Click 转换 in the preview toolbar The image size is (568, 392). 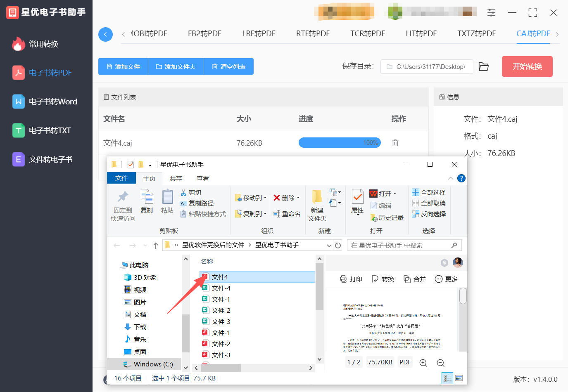383,279
